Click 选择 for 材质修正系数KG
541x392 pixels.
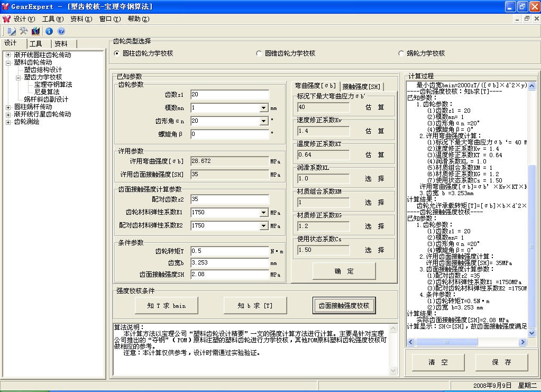click(375, 226)
